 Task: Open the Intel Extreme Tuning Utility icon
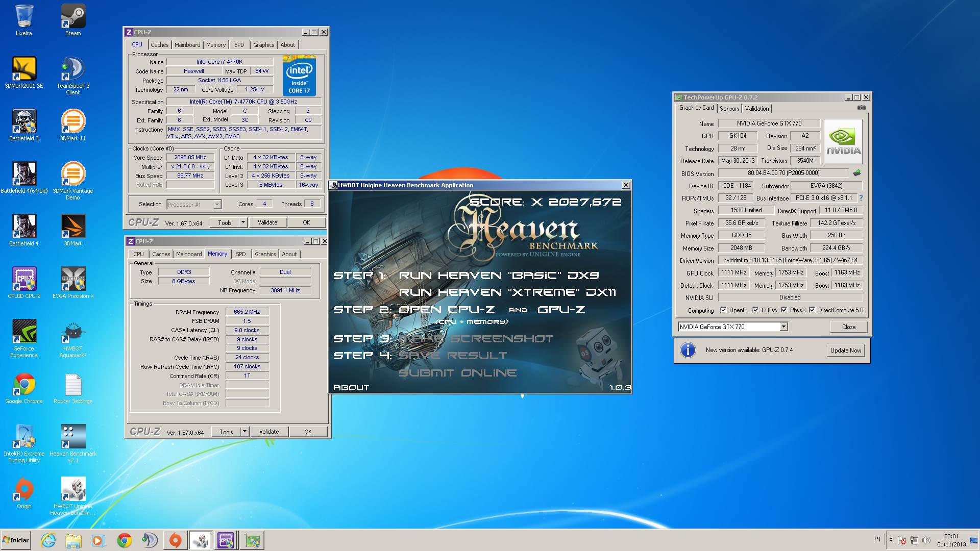pyautogui.click(x=24, y=444)
